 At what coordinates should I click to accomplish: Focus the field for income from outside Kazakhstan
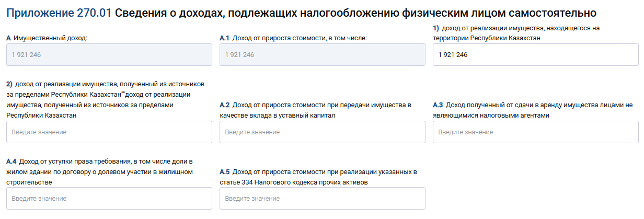point(109,132)
